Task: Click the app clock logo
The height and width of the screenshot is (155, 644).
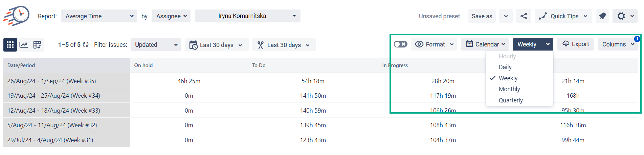Action: pyautogui.click(x=17, y=16)
